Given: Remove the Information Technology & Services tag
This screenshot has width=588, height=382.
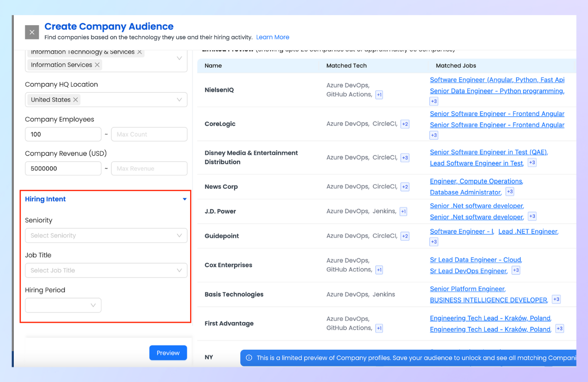Looking at the screenshot, I should 140,52.
